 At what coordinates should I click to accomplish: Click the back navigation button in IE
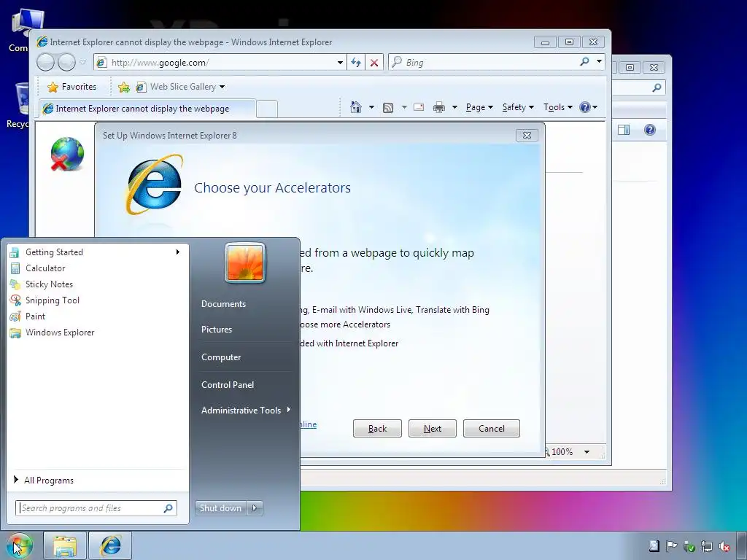coord(46,62)
